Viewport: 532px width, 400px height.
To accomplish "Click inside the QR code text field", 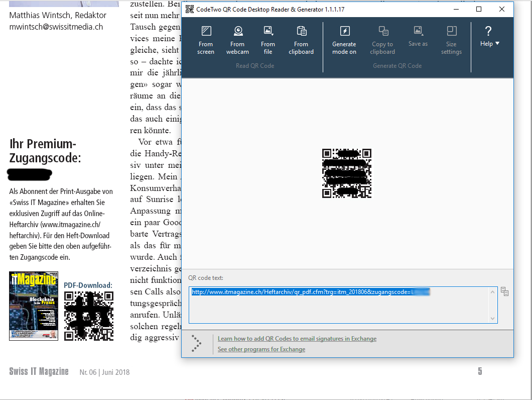I will pos(343,305).
